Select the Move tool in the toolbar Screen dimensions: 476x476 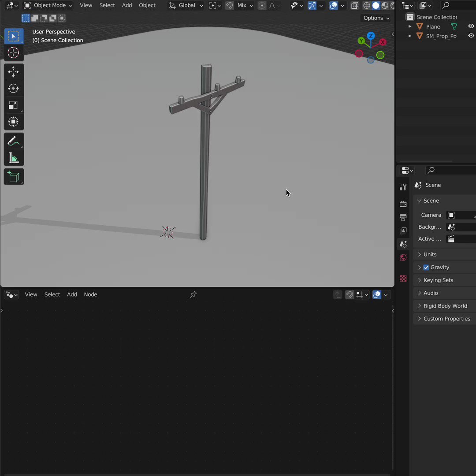pyautogui.click(x=14, y=71)
